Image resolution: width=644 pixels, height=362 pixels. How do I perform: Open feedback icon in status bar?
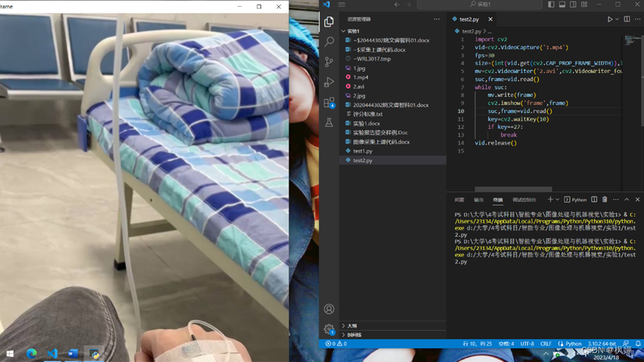626,343
